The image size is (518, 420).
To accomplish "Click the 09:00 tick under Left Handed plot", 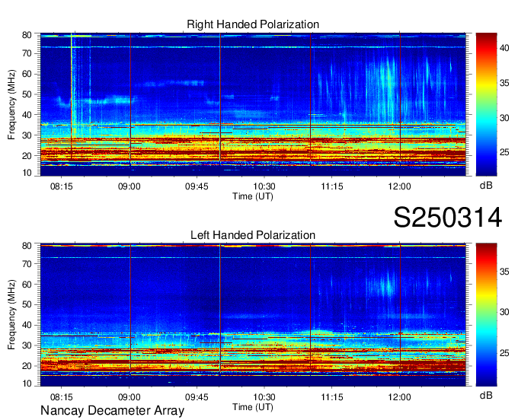I will (129, 397).
